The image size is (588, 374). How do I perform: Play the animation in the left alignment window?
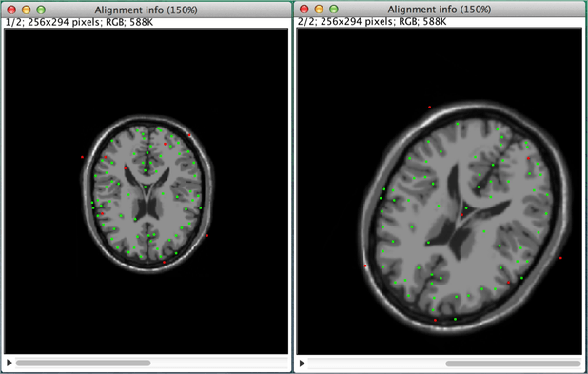click(10, 363)
